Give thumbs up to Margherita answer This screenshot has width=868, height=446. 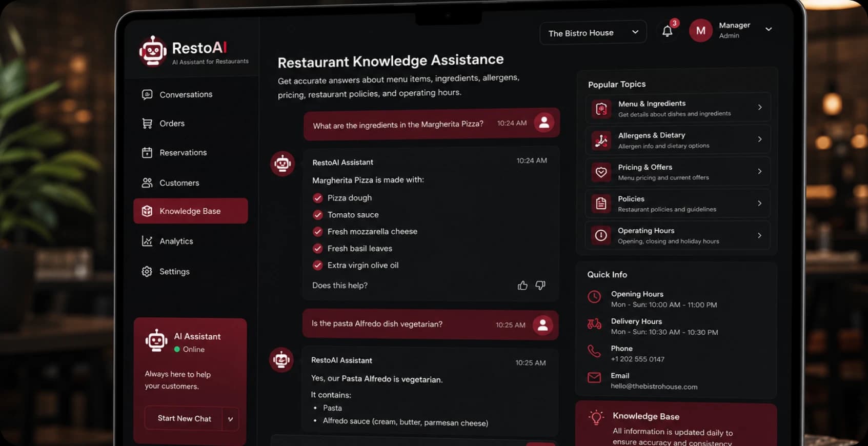click(x=522, y=286)
